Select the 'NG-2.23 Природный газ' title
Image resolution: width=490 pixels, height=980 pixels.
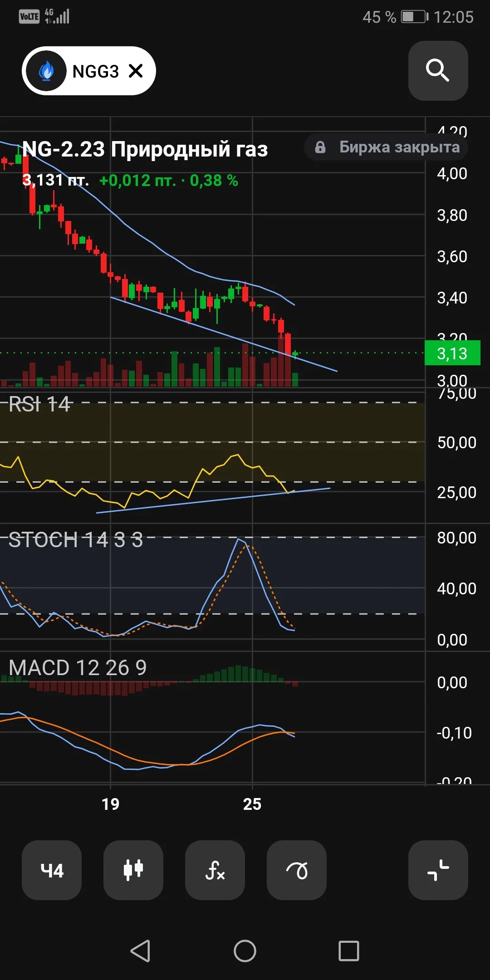click(x=145, y=149)
